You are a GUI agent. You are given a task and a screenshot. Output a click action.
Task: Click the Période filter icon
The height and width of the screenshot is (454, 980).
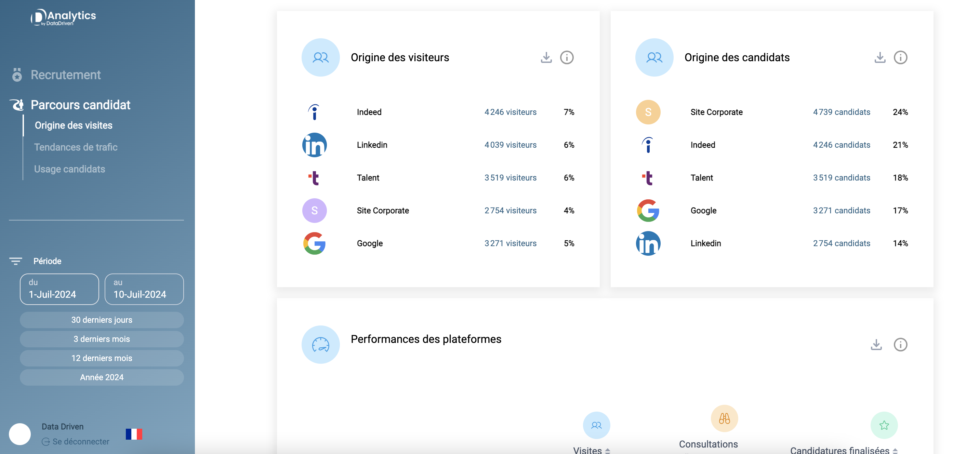pos(16,261)
